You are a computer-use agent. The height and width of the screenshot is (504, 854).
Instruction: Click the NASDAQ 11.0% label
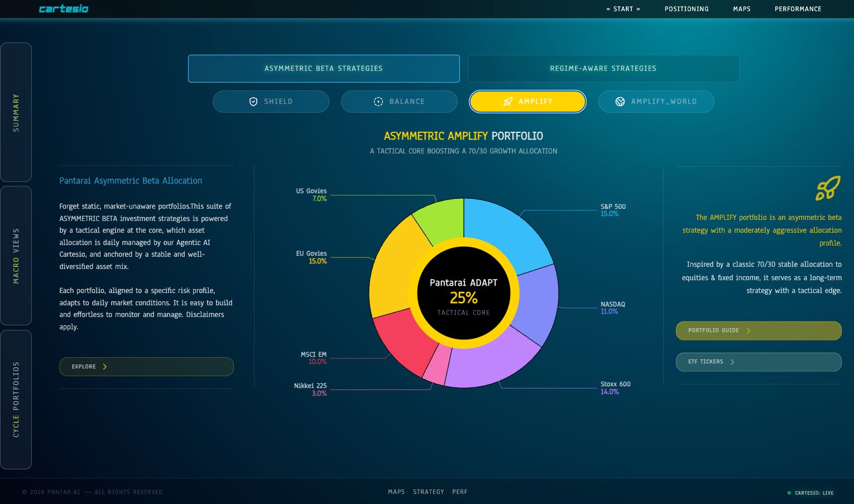click(x=613, y=308)
